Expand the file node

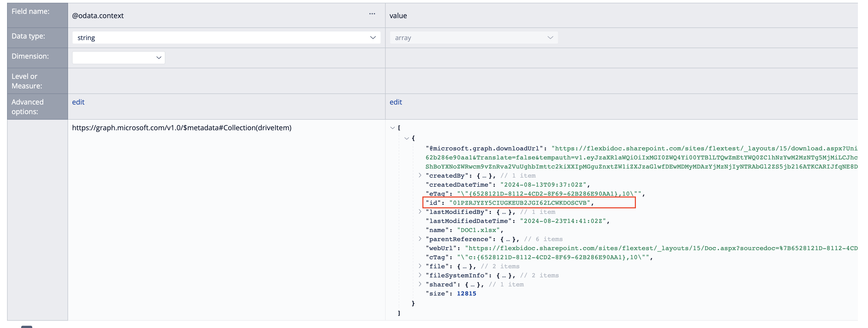tap(420, 266)
